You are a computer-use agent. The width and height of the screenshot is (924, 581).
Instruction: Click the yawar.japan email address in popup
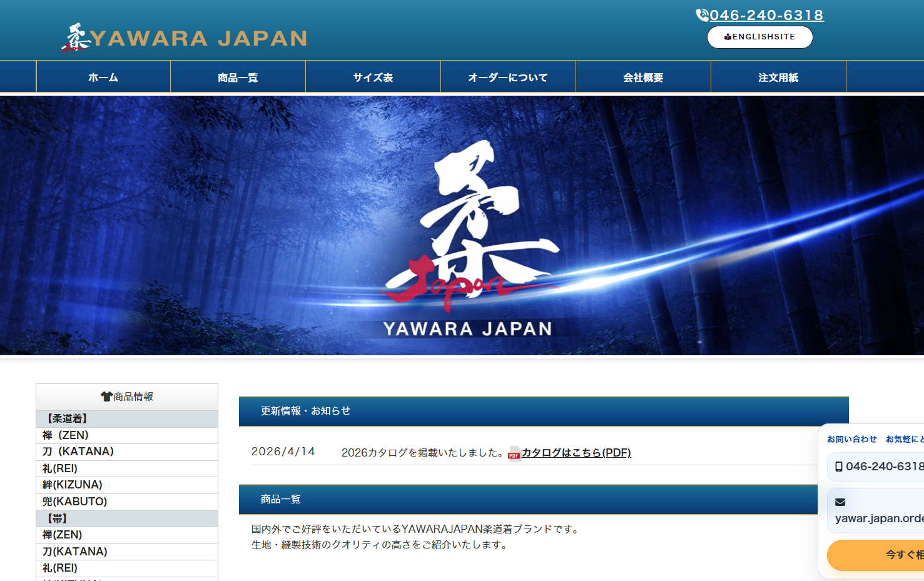click(x=880, y=518)
